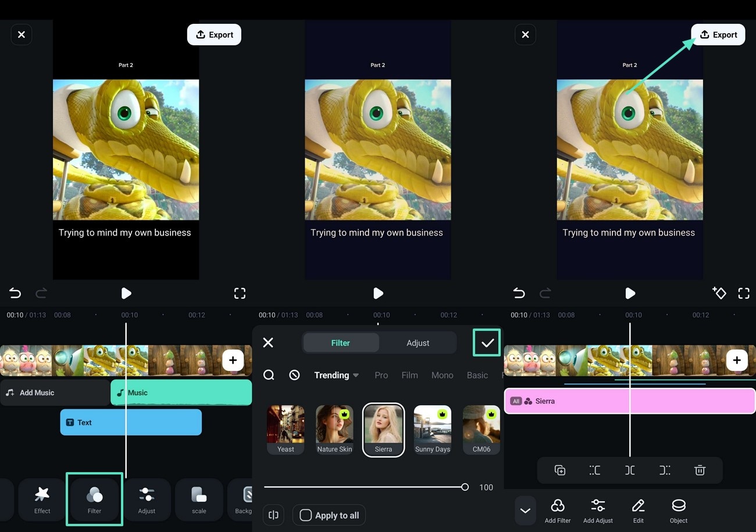Choose the Sunny Days filter thumbnail
The image size is (756, 532).
pos(433,430)
